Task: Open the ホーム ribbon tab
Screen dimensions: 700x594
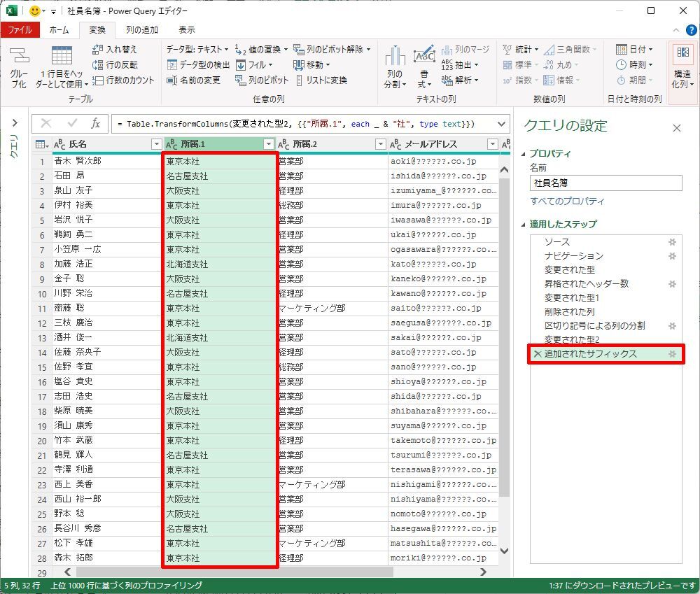Action: pyautogui.click(x=59, y=30)
